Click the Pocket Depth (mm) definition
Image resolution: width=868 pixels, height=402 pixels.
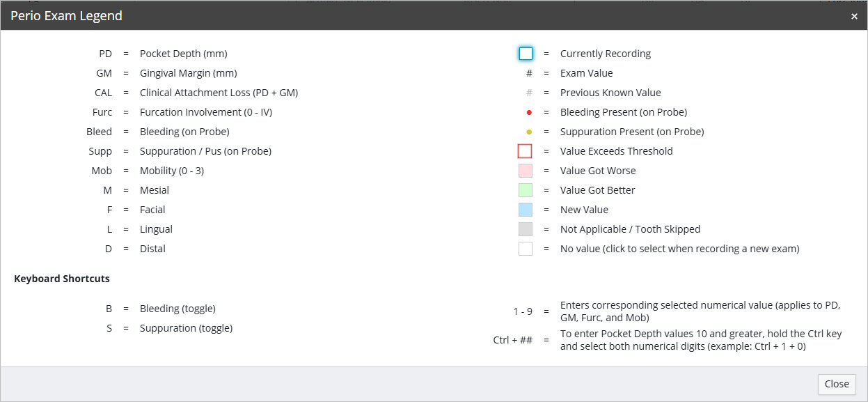point(183,54)
